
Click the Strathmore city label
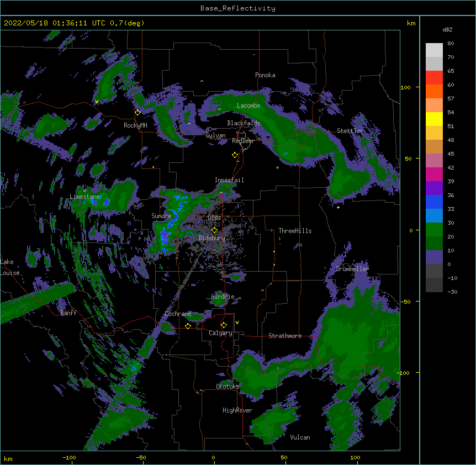pos(285,336)
